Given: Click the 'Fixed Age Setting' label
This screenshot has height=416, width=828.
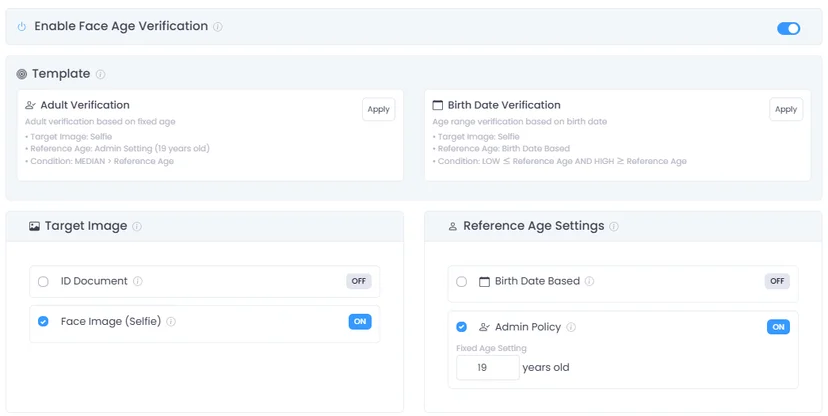Looking at the screenshot, I should (492, 348).
